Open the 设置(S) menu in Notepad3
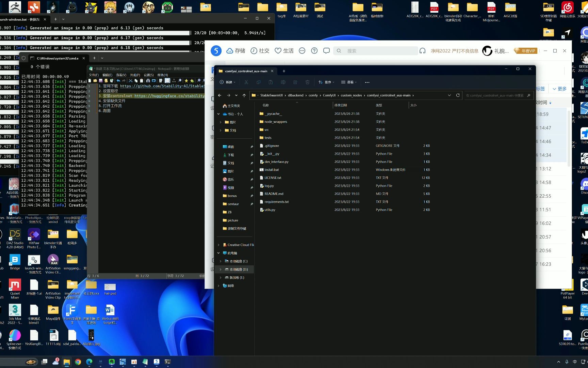This screenshot has height=368, width=588. click(x=149, y=75)
